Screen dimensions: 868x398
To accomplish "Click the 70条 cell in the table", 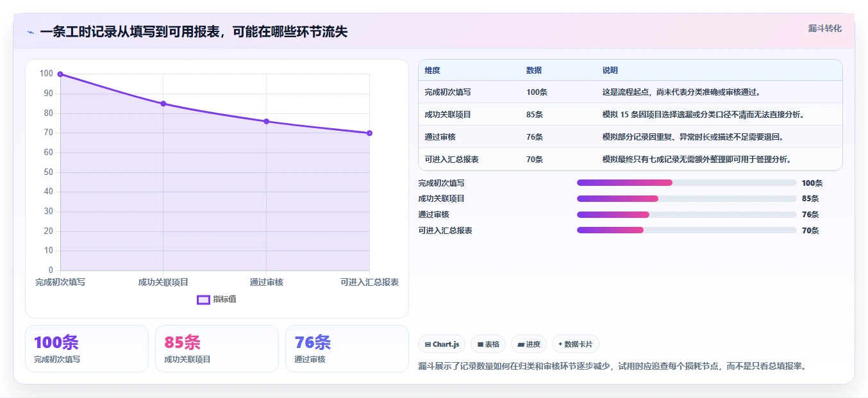I will coord(535,160).
